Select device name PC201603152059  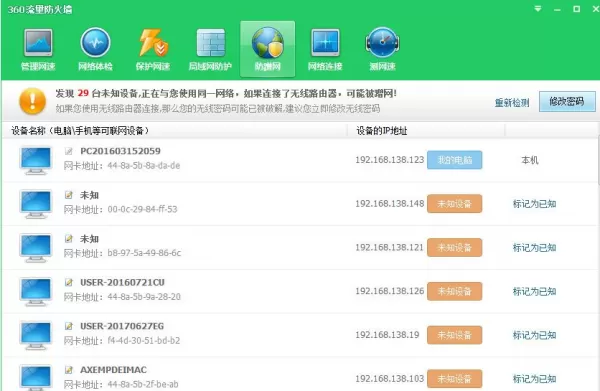120,151
